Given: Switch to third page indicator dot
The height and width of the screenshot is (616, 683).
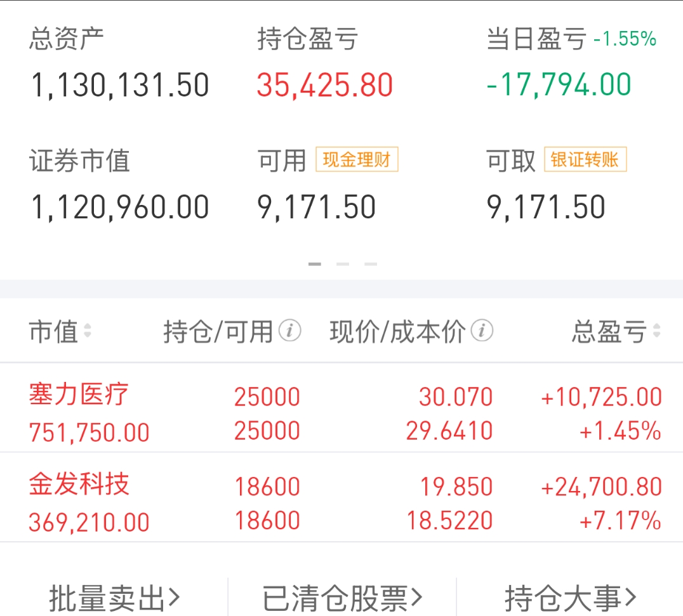Looking at the screenshot, I should tap(371, 264).
